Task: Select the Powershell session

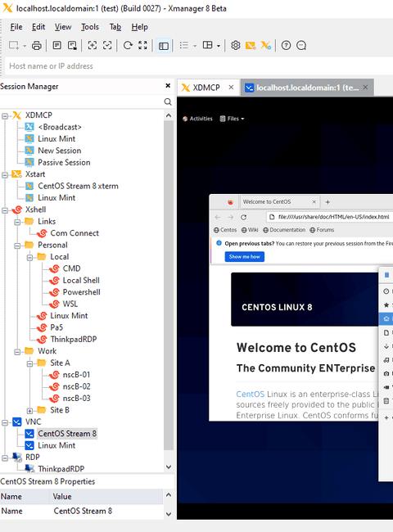Action: (81, 292)
